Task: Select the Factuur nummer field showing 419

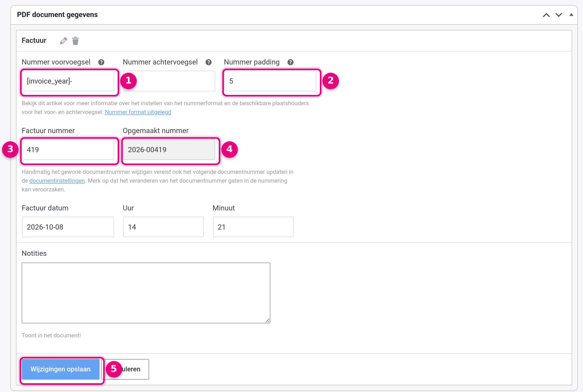Action: click(68, 150)
